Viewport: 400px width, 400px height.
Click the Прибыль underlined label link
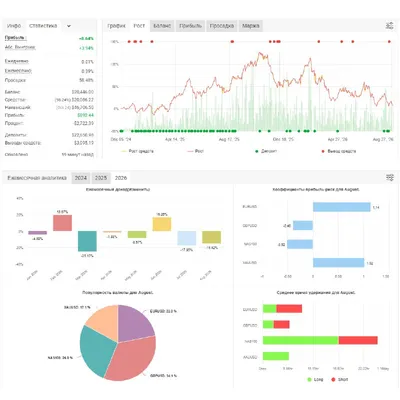[x=15, y=38]
